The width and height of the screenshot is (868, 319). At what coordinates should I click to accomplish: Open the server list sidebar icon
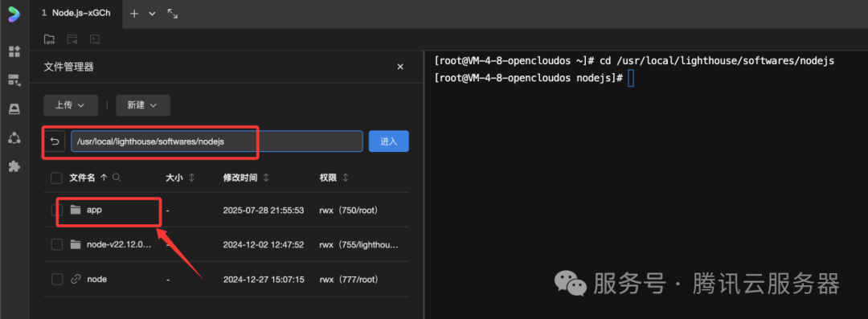[14, 80]
